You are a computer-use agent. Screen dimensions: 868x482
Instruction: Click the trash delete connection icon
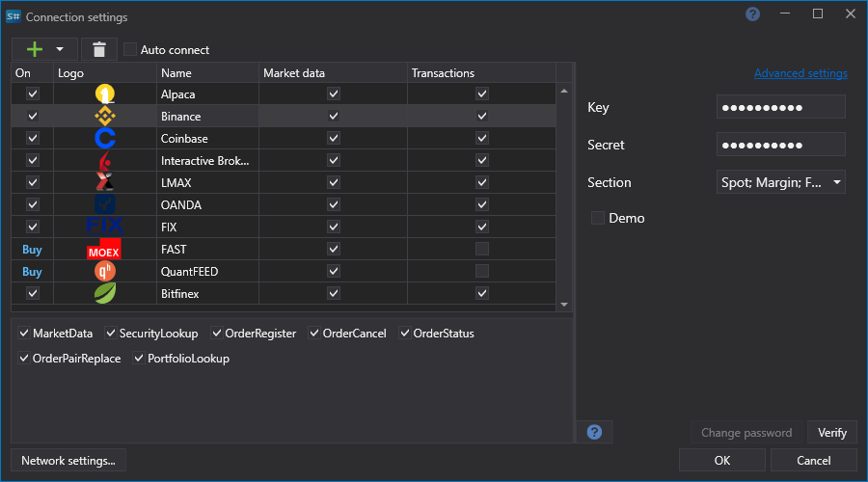coord(99,49)
